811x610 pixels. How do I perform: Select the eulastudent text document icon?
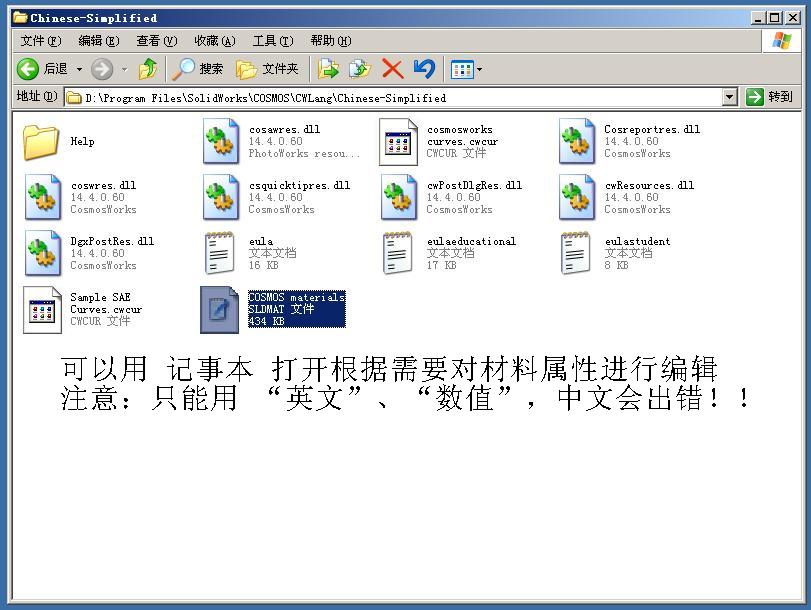click(x=575, y=252)
